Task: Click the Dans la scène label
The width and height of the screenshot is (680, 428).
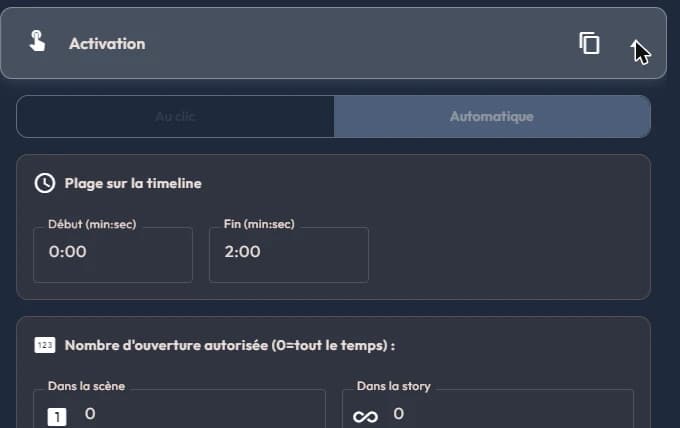Action: (86, 386)
